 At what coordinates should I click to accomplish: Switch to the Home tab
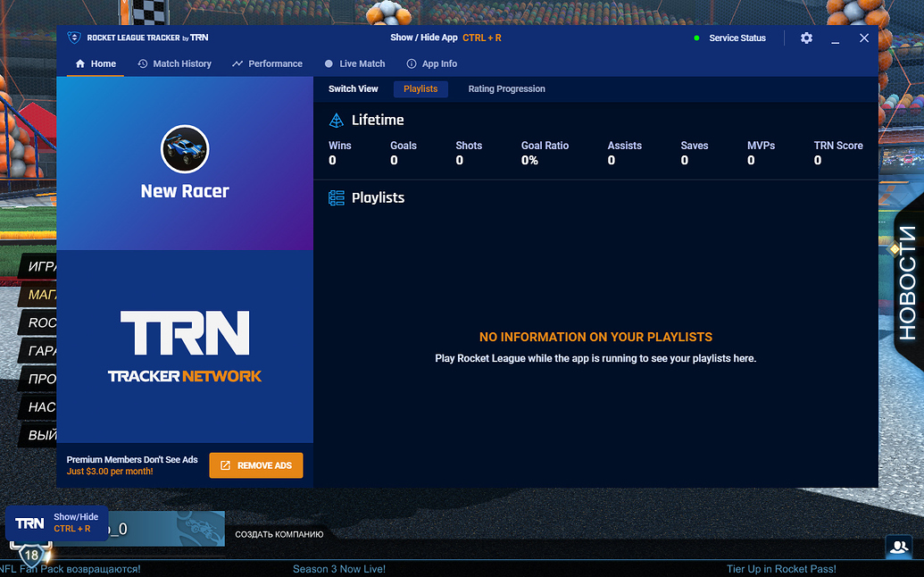[x=96, y=63]
